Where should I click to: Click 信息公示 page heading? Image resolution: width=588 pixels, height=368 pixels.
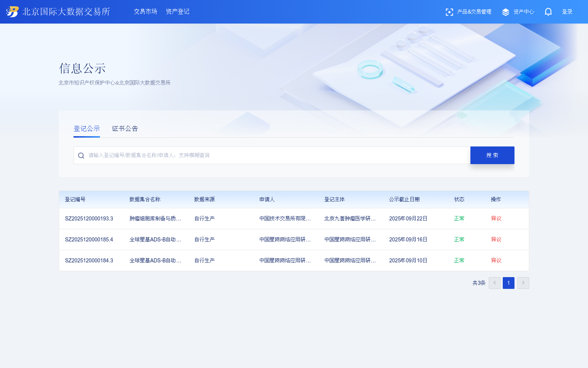point(82,68)
